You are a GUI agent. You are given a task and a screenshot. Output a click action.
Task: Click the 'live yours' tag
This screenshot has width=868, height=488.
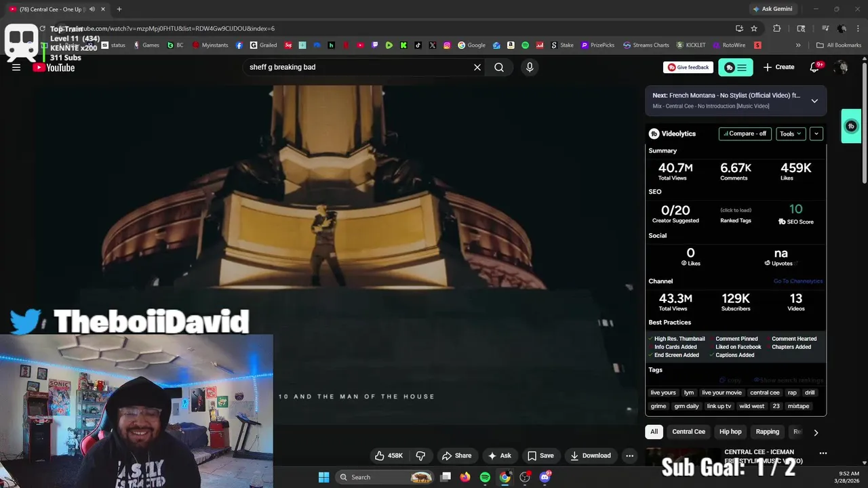tap(663, 392)
